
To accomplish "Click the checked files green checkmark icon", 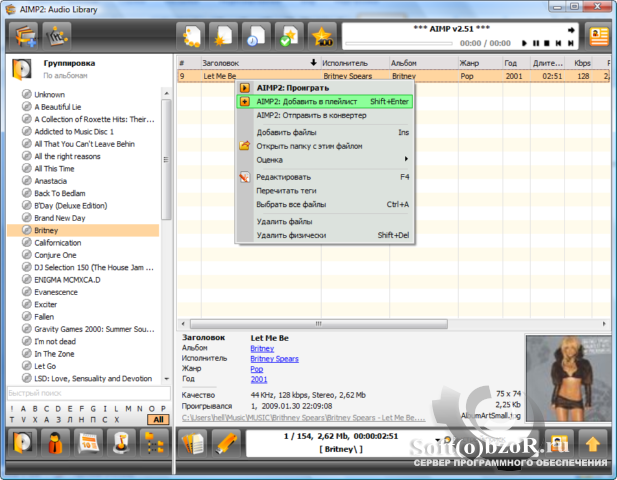I will (289, 36).
